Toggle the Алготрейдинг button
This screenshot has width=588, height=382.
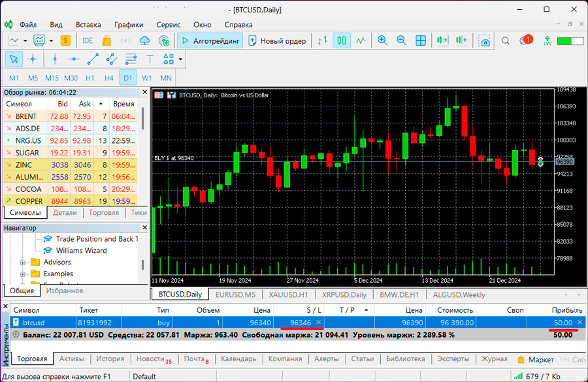coord(210,41)
